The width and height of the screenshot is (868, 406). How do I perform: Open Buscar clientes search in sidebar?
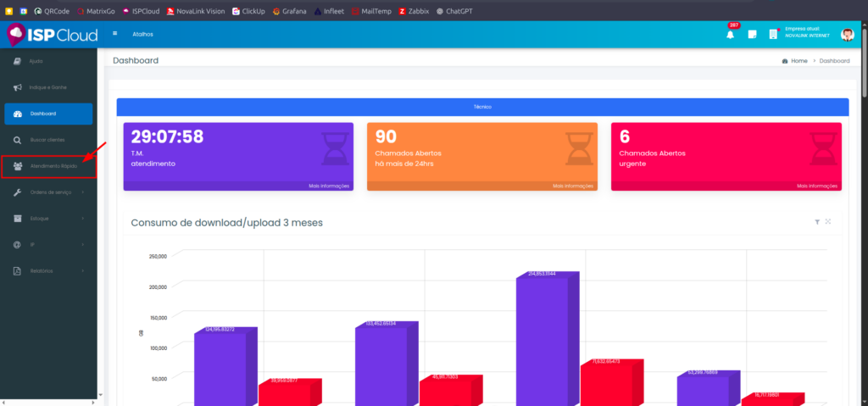pyautogui.click(x=47, y=139)
